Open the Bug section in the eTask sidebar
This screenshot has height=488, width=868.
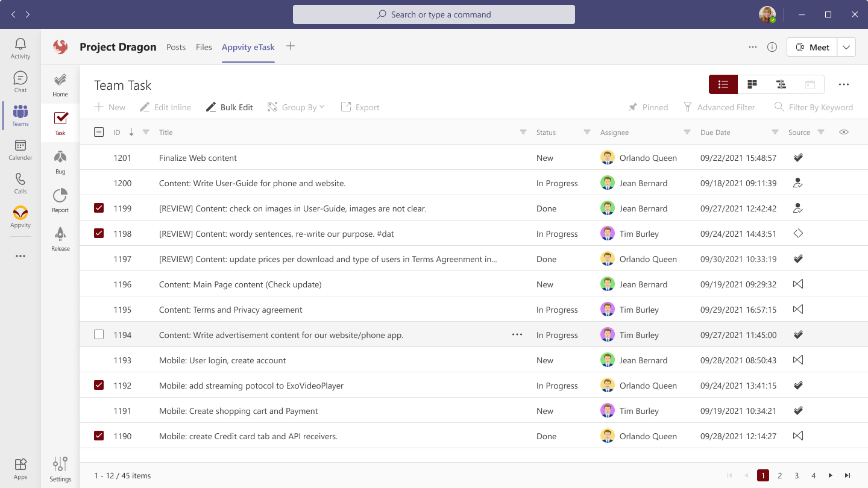tap(60, 161)
